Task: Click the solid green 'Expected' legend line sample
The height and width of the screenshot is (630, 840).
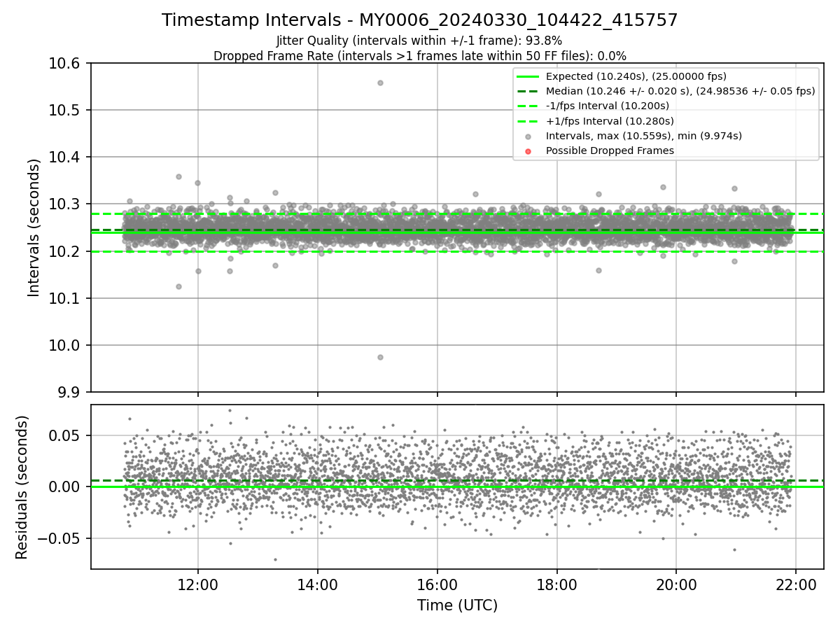Action: click(528, 76)
